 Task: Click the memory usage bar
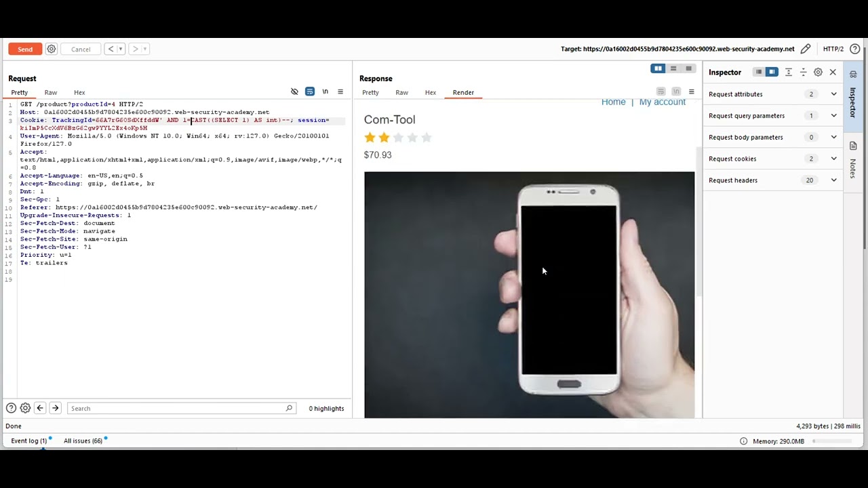click(x=832, y=441)
